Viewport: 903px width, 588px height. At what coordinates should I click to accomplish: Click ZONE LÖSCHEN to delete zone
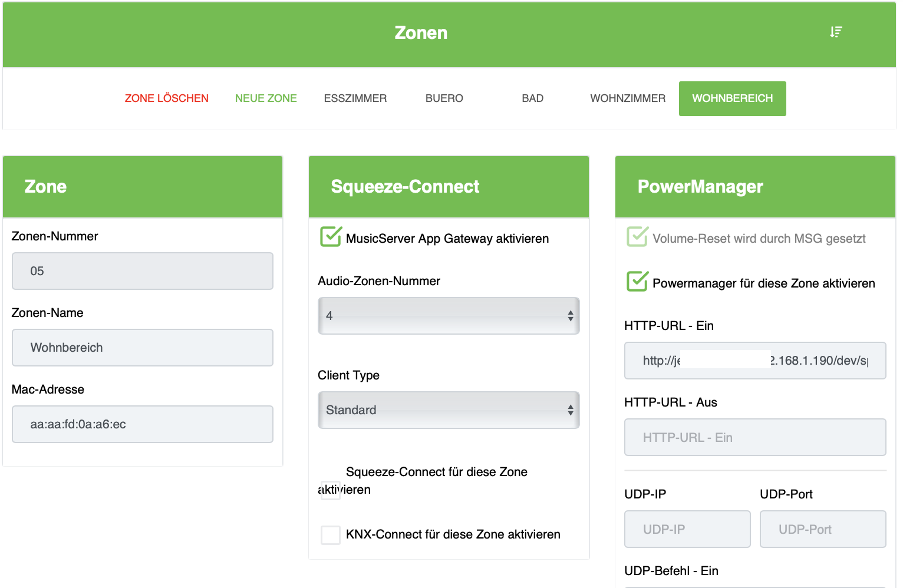pyautogui.click(x=167, y=98)
